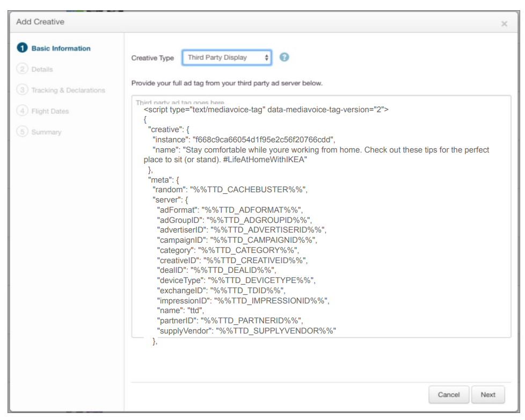This screenshot has height=420, width=525.
Task: Open the Tracking & Declarations step label
Action: pyautogui.click(x=68, y=90)
